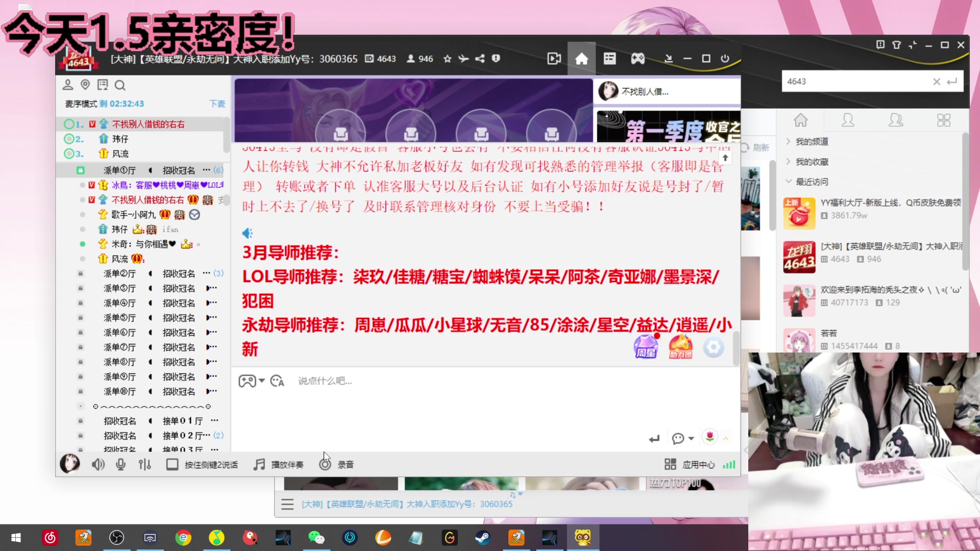The width and height of the screenshot is (980, 551).
Task: Click the 刷新 refresh button
Action: pos(759,147)
